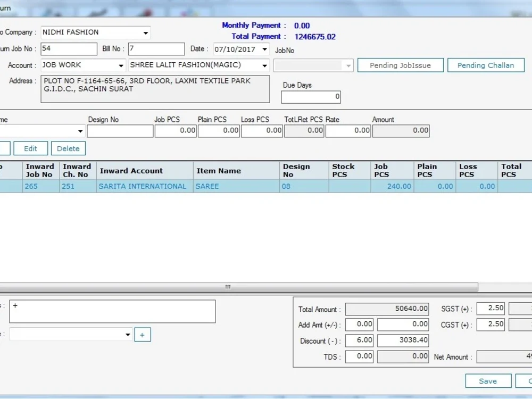Click the Discount percentage field 6.00
Screen dimensions: 532x399
point(359,340)
